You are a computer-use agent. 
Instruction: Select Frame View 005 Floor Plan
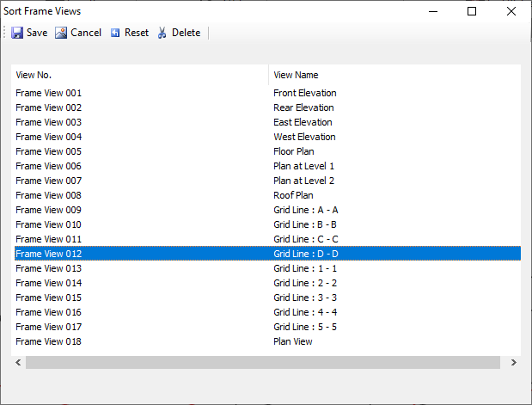tap(267, 151)
